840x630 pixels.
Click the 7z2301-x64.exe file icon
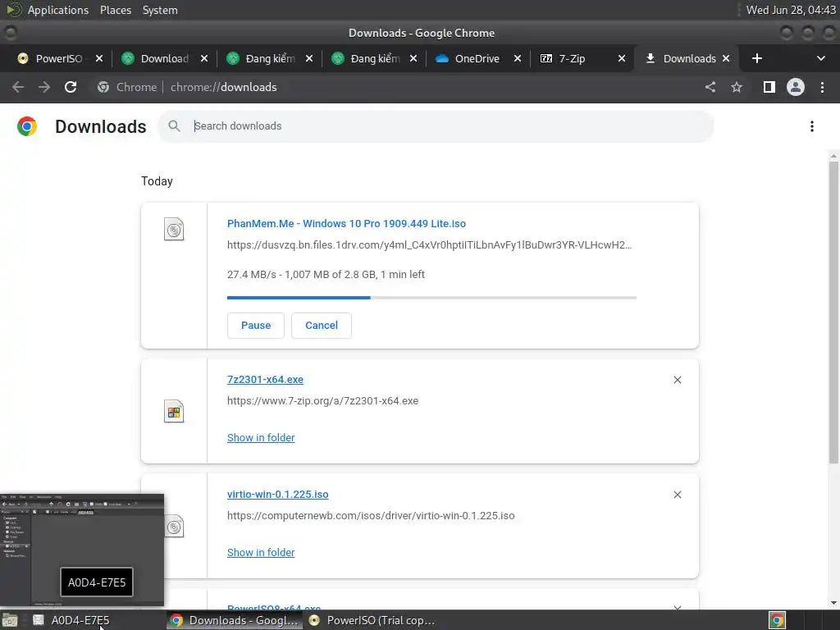tap(174, 412)
